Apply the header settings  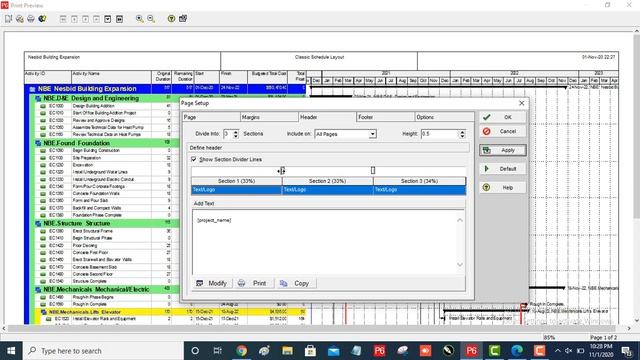[502, 150]
